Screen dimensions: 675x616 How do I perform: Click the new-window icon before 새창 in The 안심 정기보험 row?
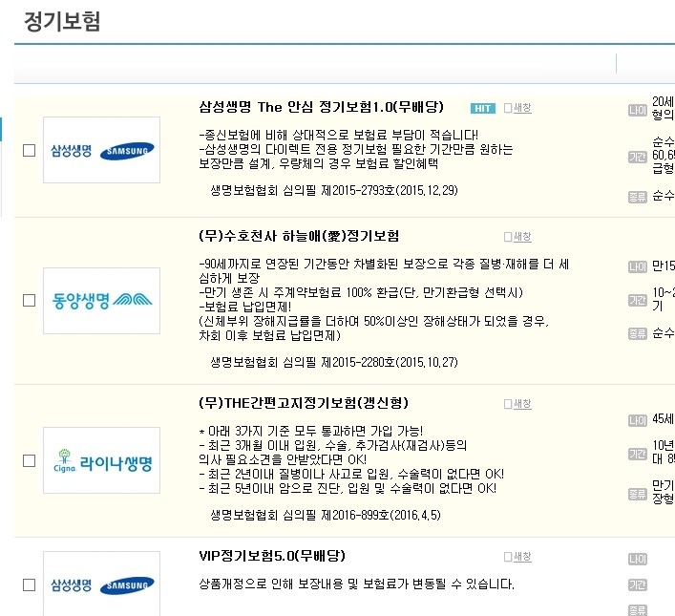tap(508, 108)
